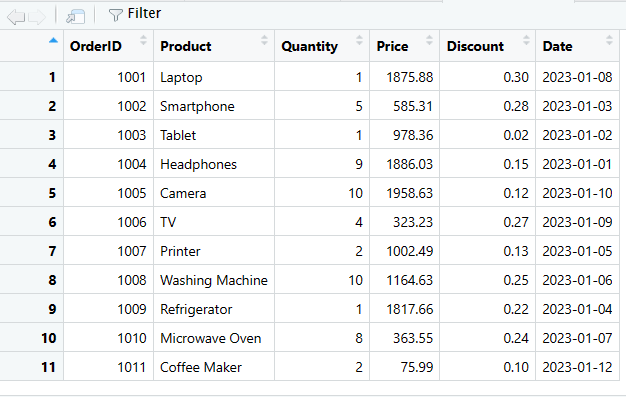The image size is (626, 397).
Task: Click price value 1886.03
Action: pos(410,164)
